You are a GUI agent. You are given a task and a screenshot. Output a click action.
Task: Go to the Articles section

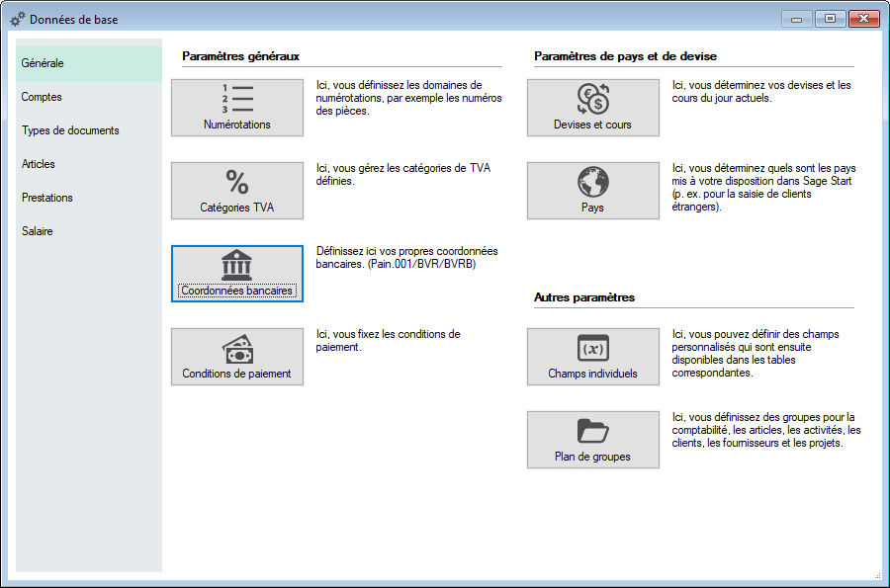tap(89, 164)
